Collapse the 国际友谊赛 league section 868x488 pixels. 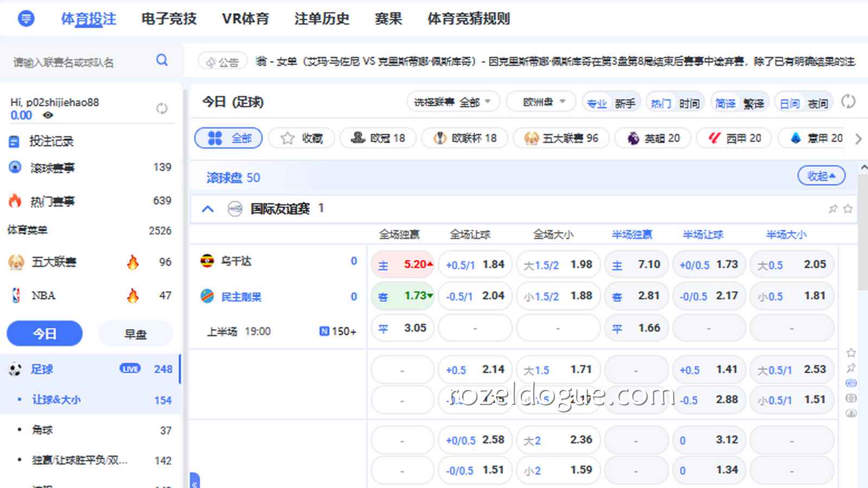coord(208,209)
